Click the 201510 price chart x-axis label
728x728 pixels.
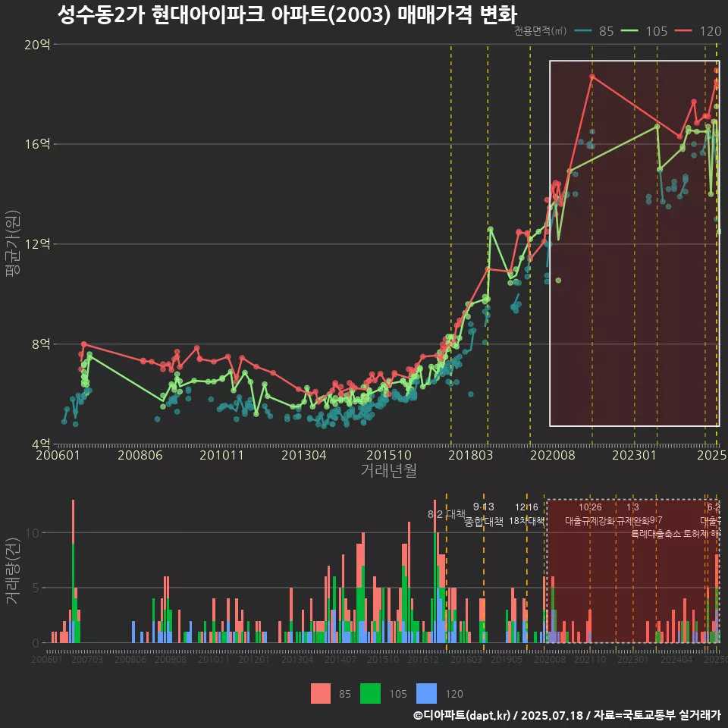389,455
